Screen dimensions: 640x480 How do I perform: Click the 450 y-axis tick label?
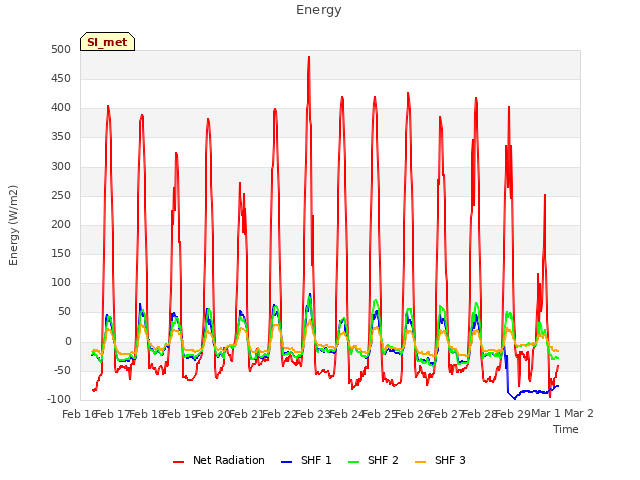pyautogui.click(x=61, y=79)
